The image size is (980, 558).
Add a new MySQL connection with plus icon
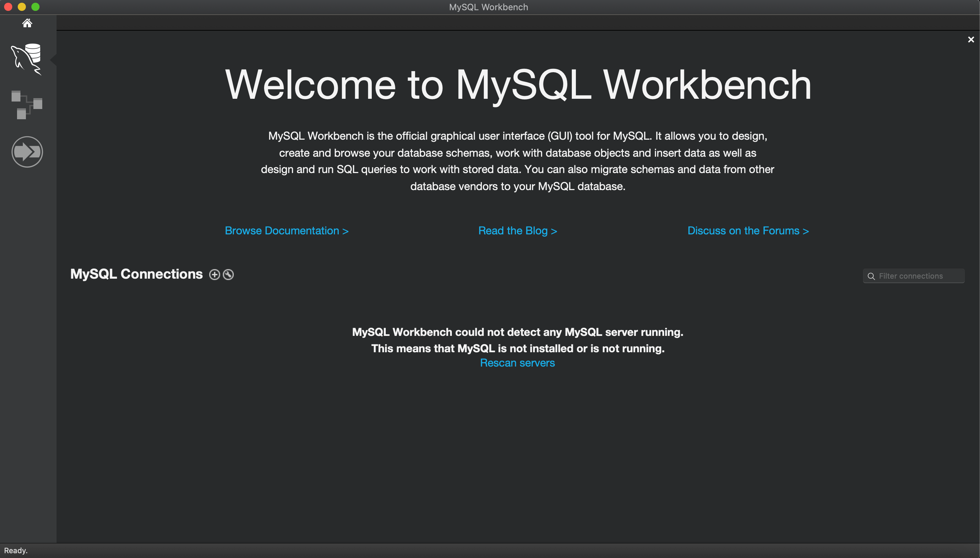(214, 275)
